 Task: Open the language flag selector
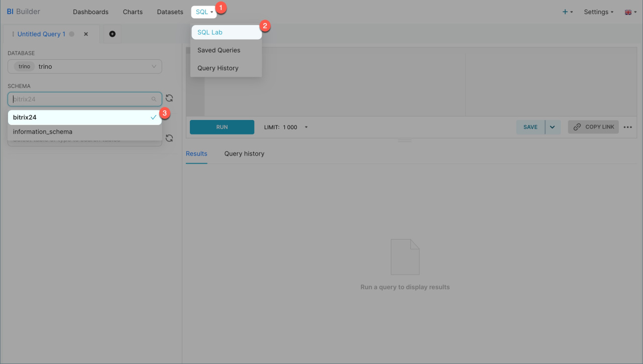pos(630,12)
